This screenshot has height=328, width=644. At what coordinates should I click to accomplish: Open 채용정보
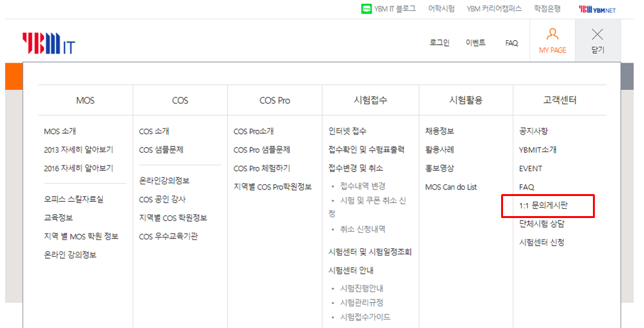[440, 131]
